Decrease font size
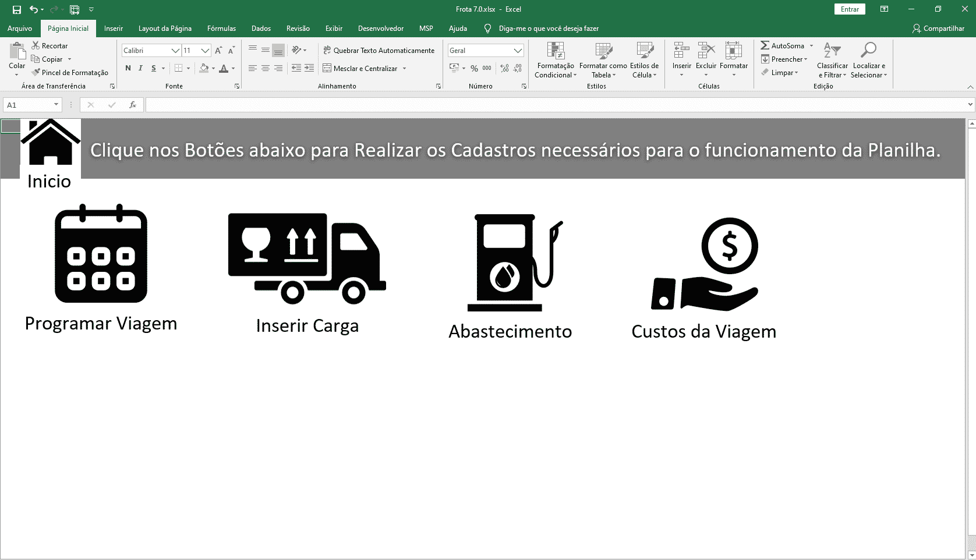The image size is (976, 560). click(231, 51)
